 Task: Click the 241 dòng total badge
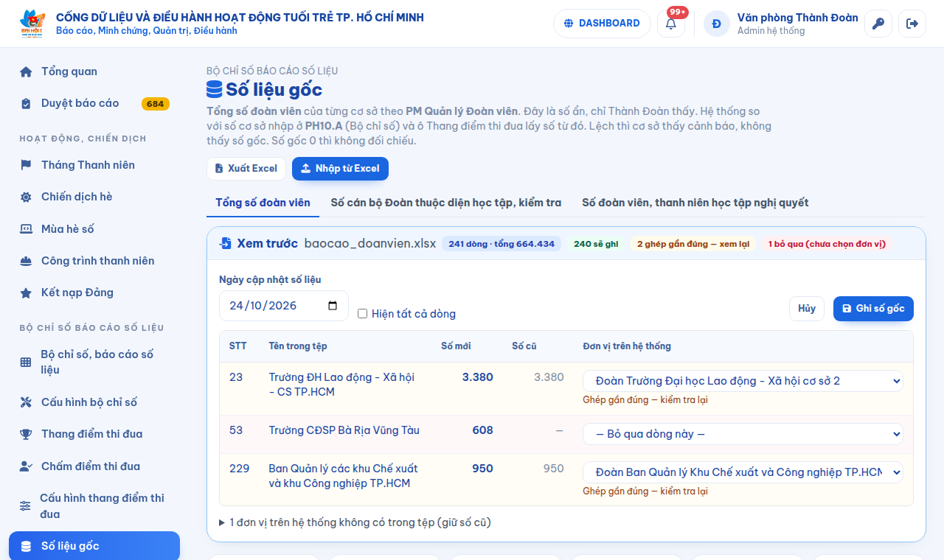pos(502,244)
